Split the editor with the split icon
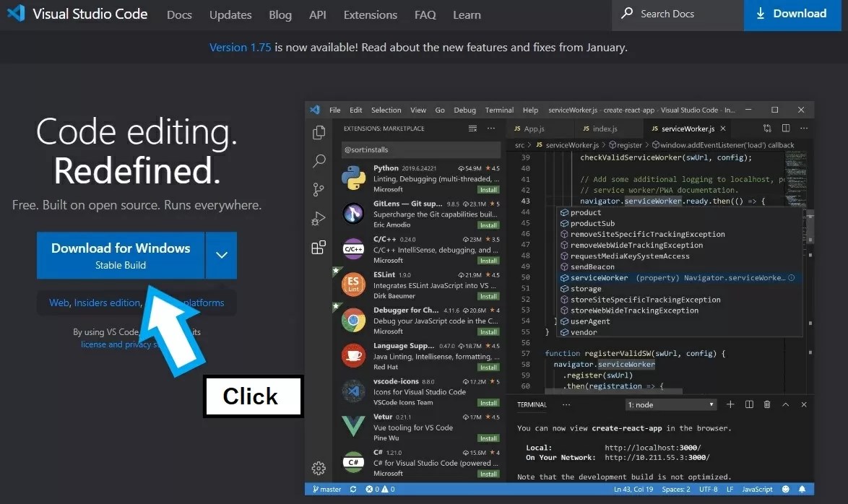848x504 pixels. click(785, 128)
